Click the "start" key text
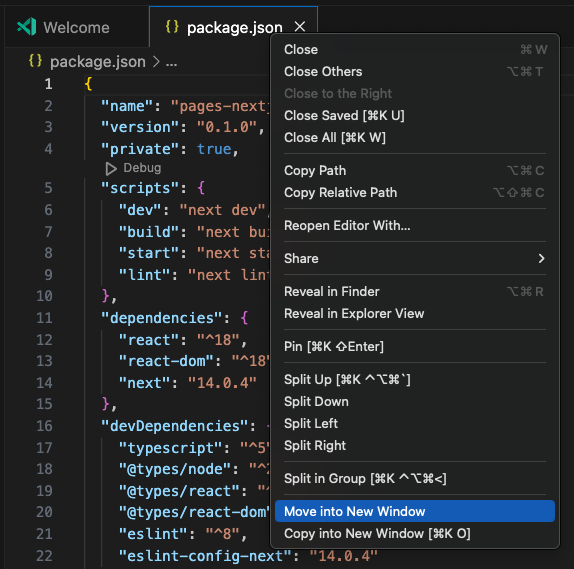The height and width of the screenshot is (569, 574). (x=149, y=253)
